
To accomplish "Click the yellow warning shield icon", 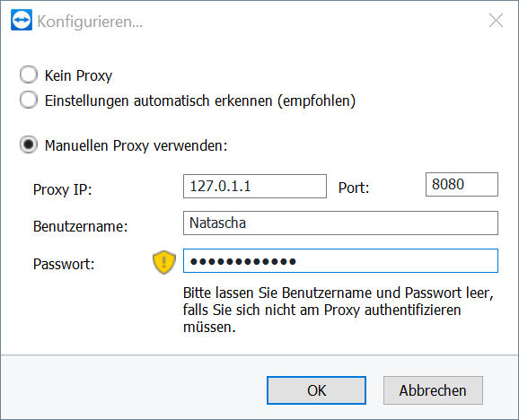I will coord(164,262).
